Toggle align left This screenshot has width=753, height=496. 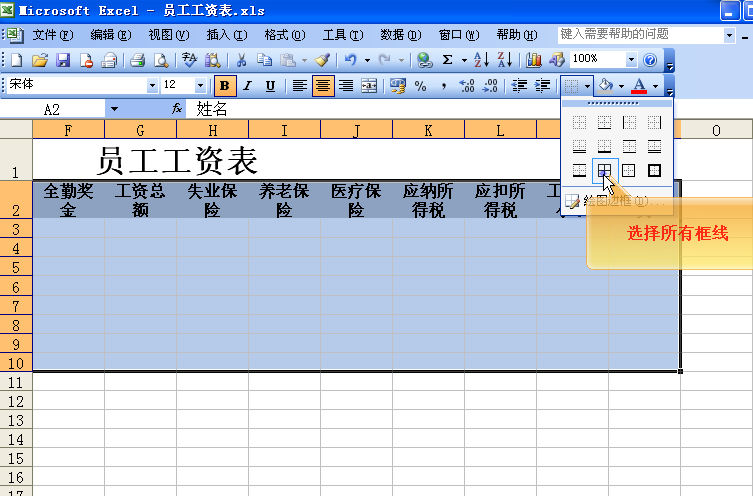[x=300, y=86]
